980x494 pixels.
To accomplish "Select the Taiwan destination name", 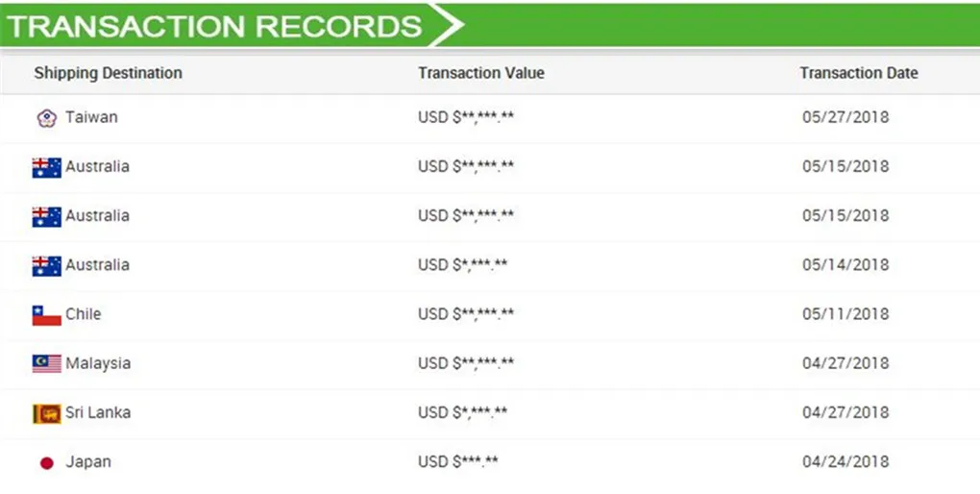I will pos(91,117).
